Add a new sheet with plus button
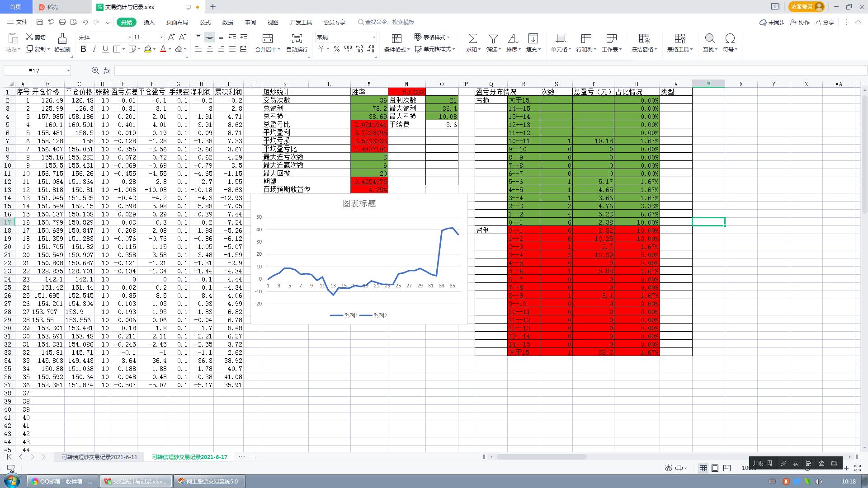868x488 pixels. (253, 457)
